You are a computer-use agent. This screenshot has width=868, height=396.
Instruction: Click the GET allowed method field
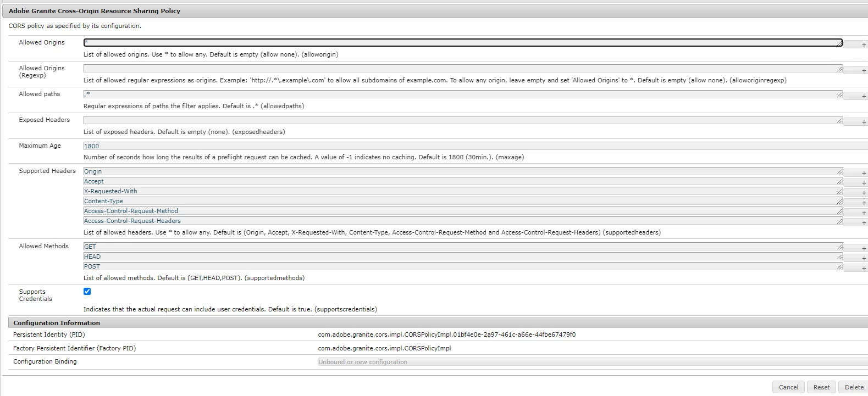click(463, 247)
